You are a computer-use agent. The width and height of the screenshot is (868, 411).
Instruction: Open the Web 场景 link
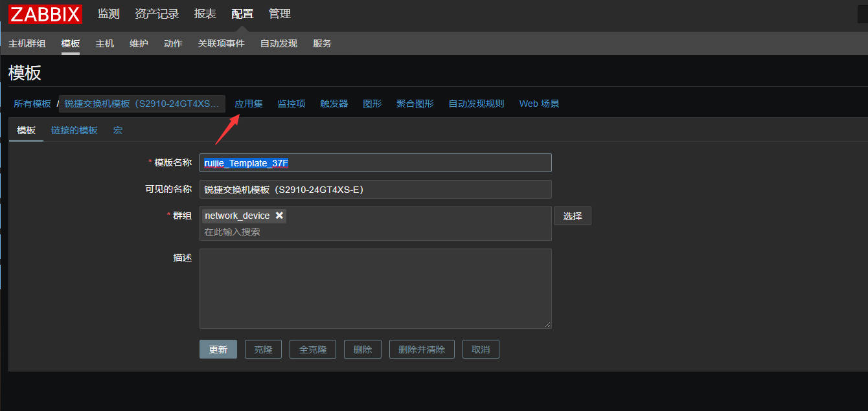coord(539,104)
